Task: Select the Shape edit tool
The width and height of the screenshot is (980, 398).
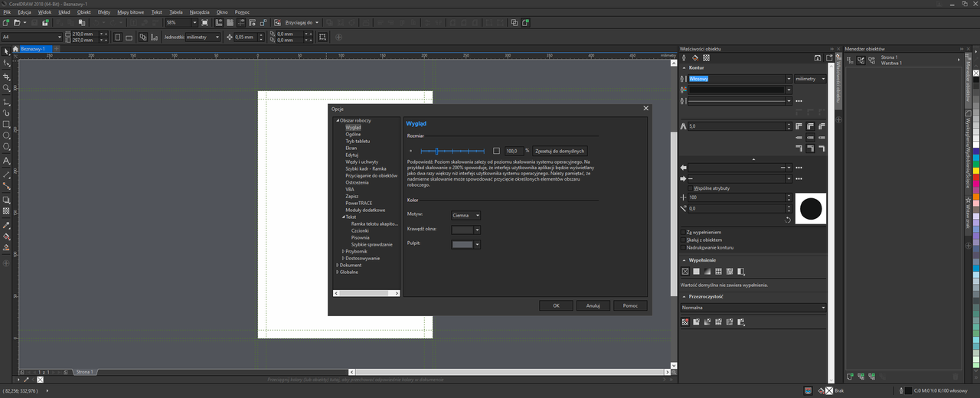Action: click(x=6, y=64)
